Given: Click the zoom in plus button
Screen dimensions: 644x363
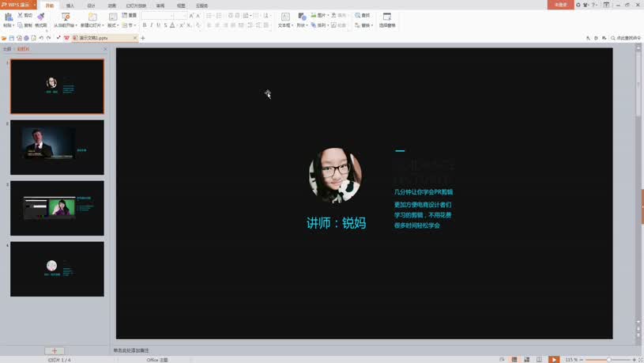Looking at the screenshot, I should click(634, 360).
